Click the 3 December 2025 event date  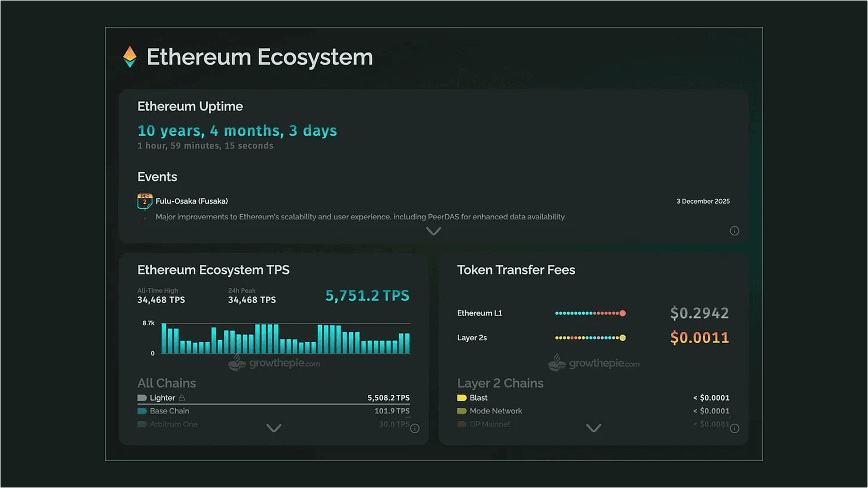tap(703, 201)
